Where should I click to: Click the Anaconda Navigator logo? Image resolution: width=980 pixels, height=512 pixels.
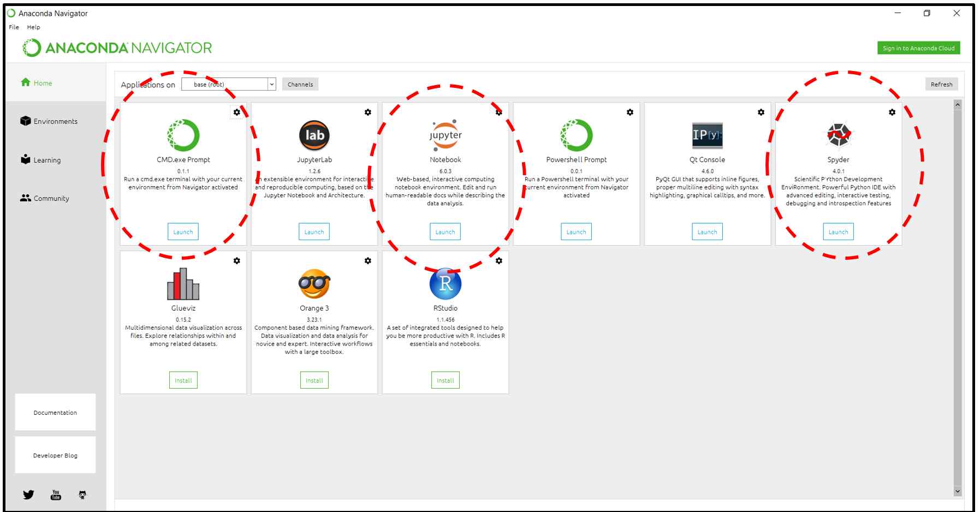point(117,48)
